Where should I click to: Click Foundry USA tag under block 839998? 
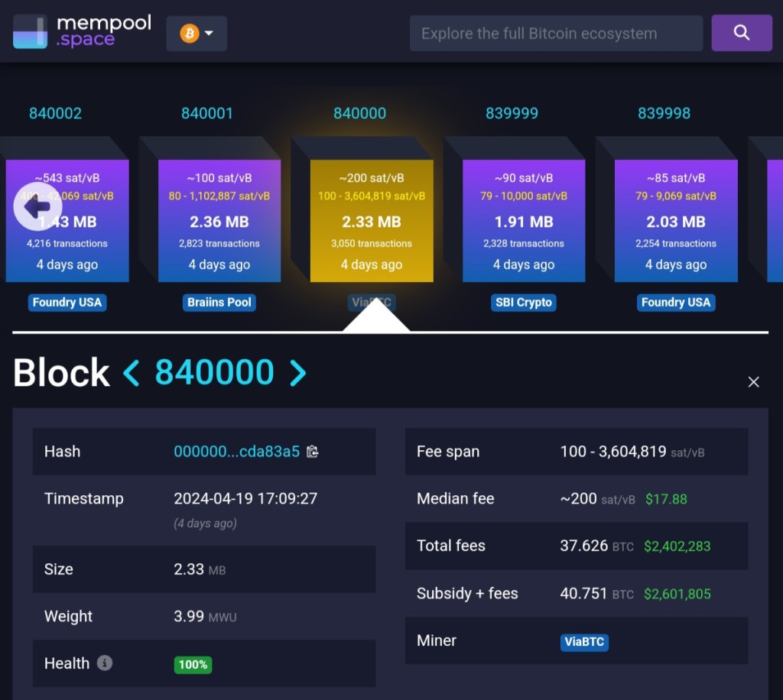pyautogui.click(x=675, y=303)
